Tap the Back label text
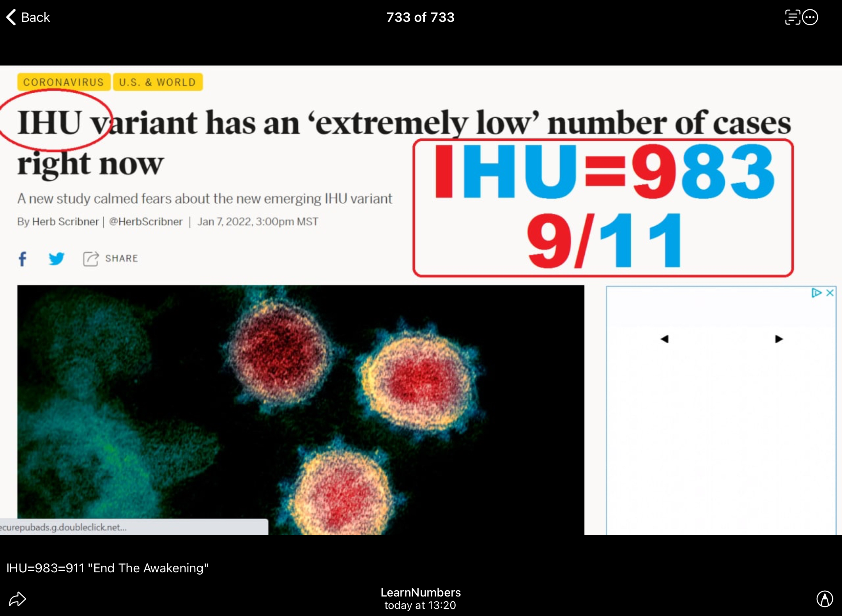This screenshot has width=842, height=616. click(35, 18)
